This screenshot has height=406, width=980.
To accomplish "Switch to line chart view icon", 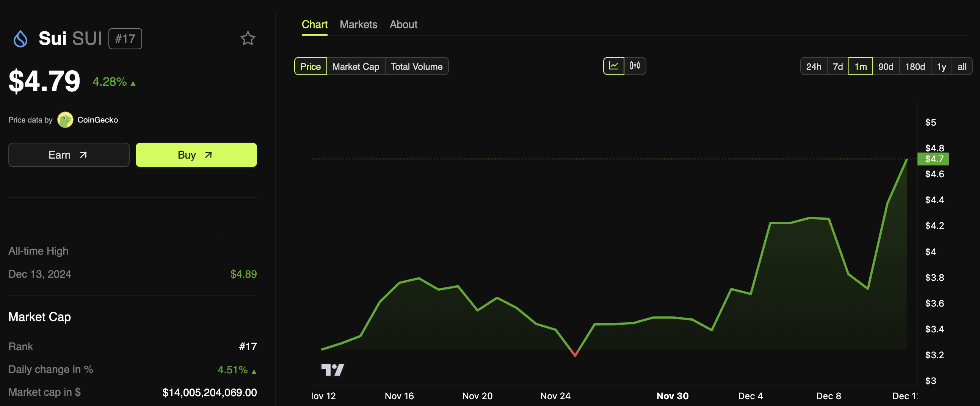I will tap(613, 66).
